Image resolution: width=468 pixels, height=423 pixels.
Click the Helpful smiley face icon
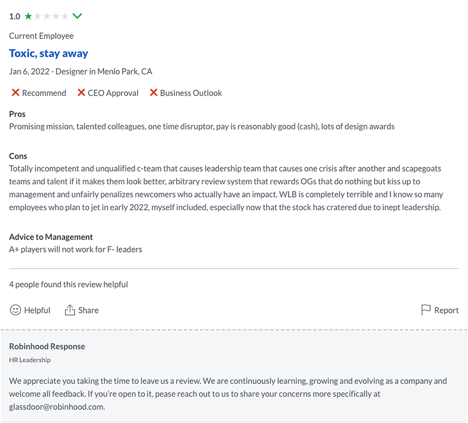pos(15,310)
